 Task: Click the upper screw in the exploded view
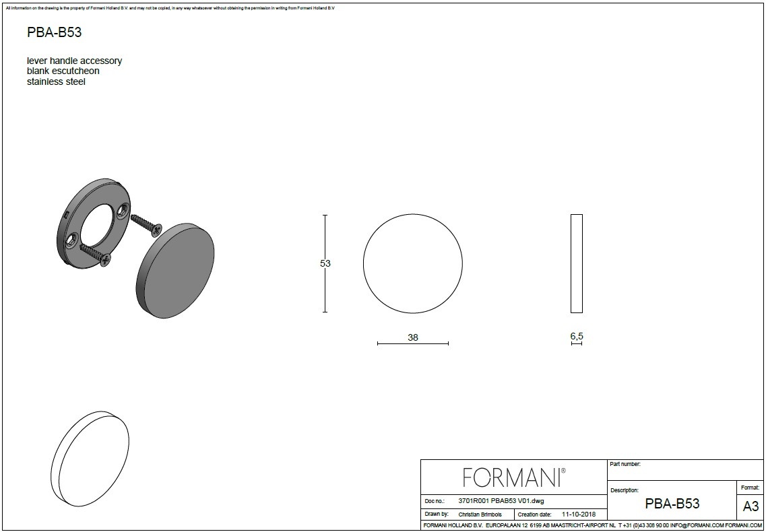pyautogui.click(x=146, y=224)
